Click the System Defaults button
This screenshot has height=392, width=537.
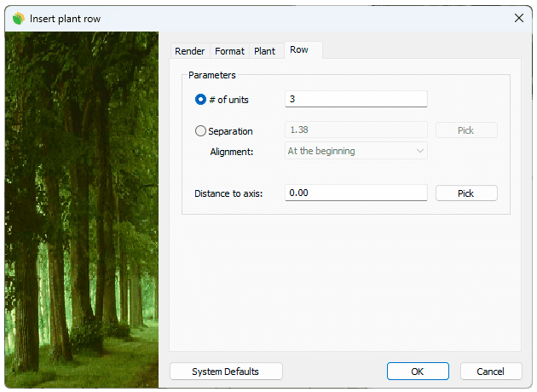pyautogui.click(x=226, y=372)
